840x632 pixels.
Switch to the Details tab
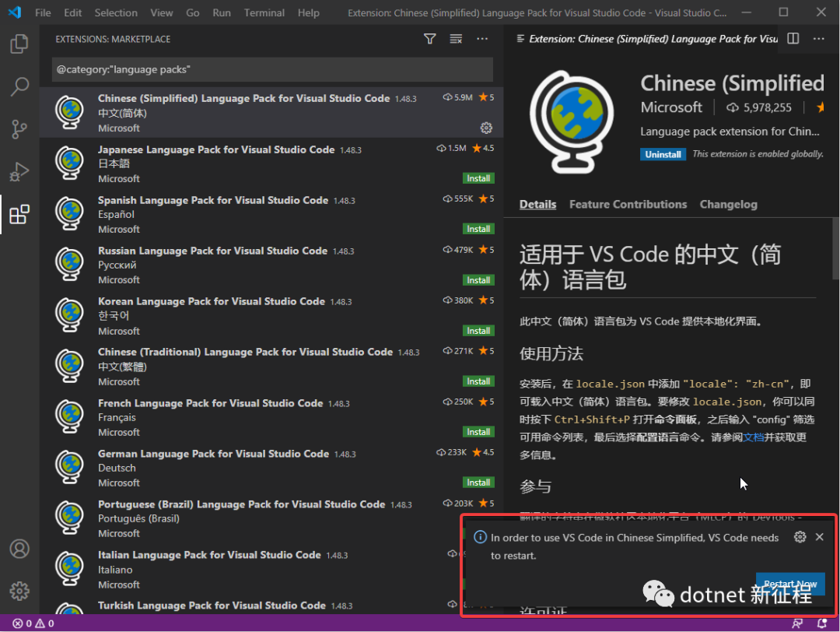pos(538,204)
